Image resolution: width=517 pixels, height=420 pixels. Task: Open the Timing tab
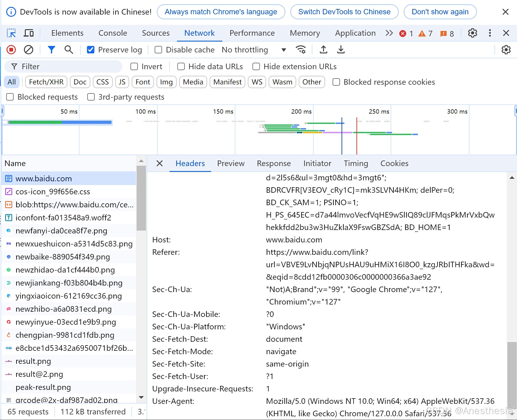(x=356, y=163)
